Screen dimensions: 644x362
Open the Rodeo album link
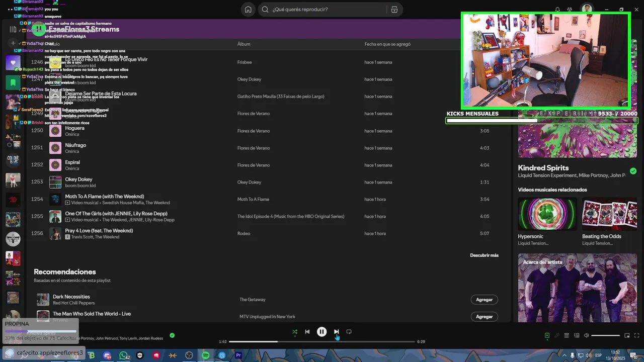[244, 233]
